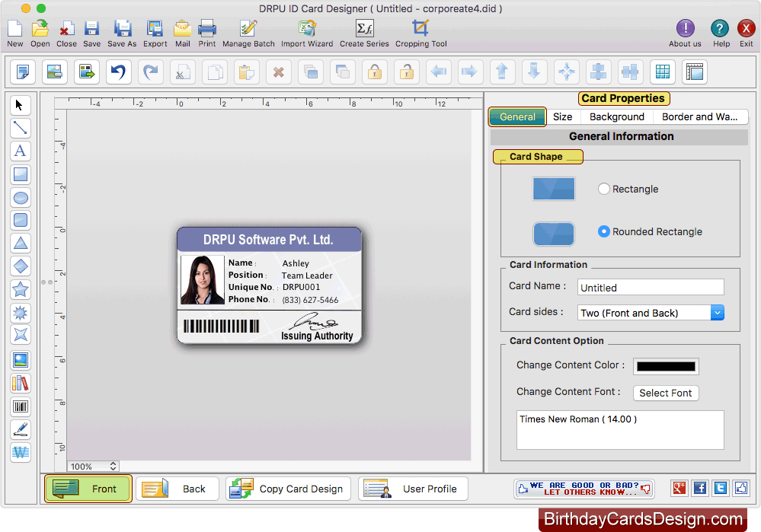Select the Star shape tool

[21, 289]
